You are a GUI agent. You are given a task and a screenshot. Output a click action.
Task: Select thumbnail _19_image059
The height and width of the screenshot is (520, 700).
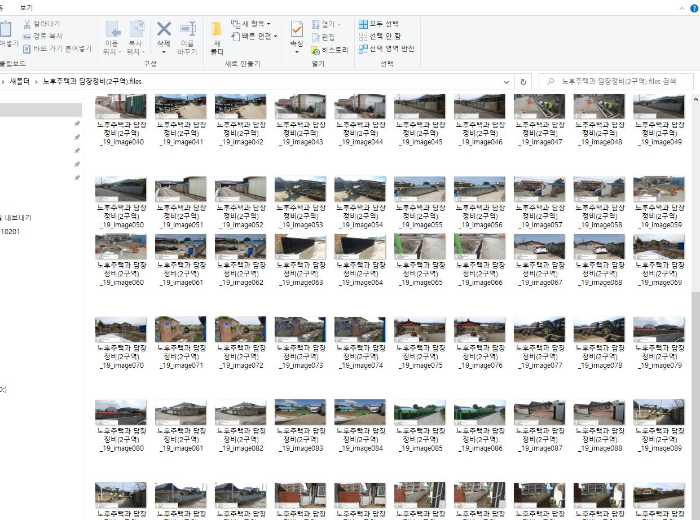tap(659, 189)
